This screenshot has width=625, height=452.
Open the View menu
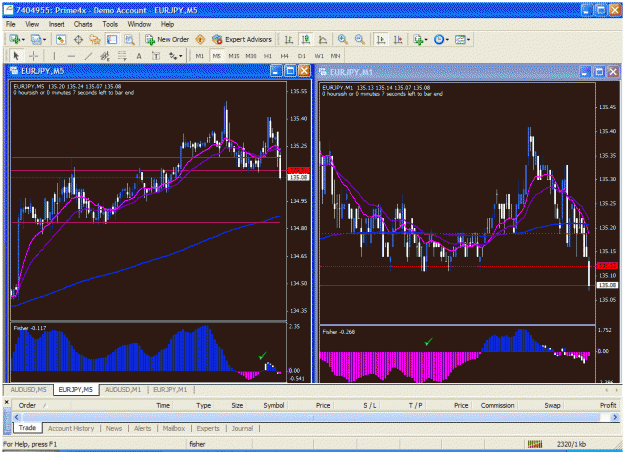32,24
